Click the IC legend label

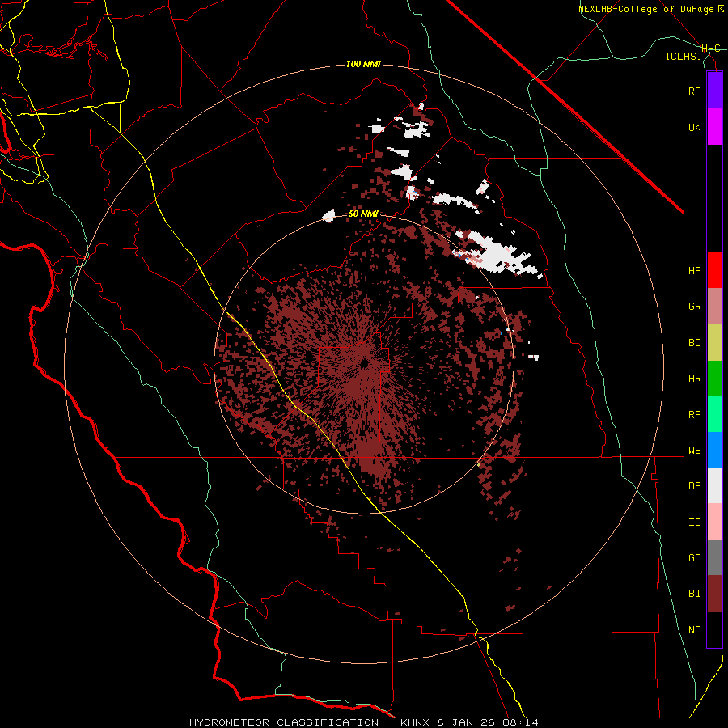(694, 523)
